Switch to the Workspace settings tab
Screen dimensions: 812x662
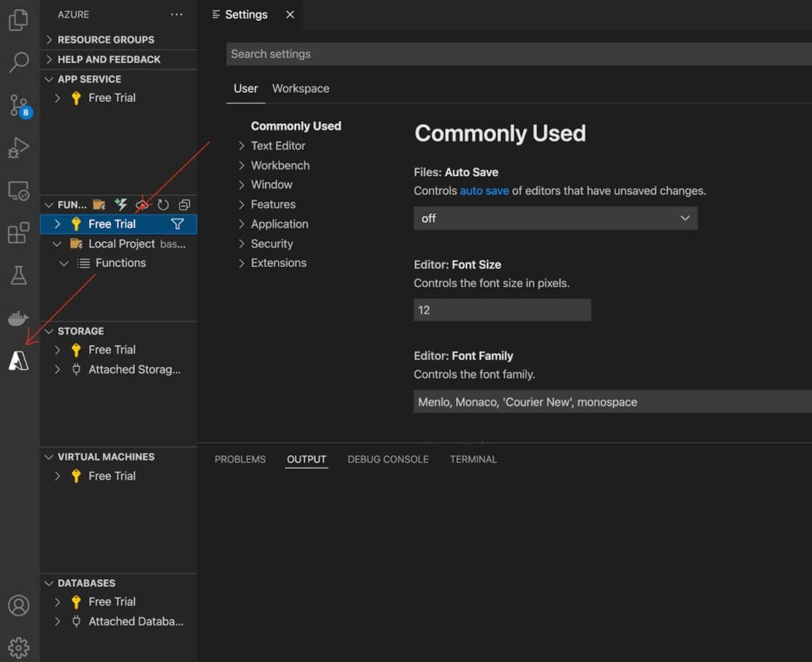(x=300, y=88)
